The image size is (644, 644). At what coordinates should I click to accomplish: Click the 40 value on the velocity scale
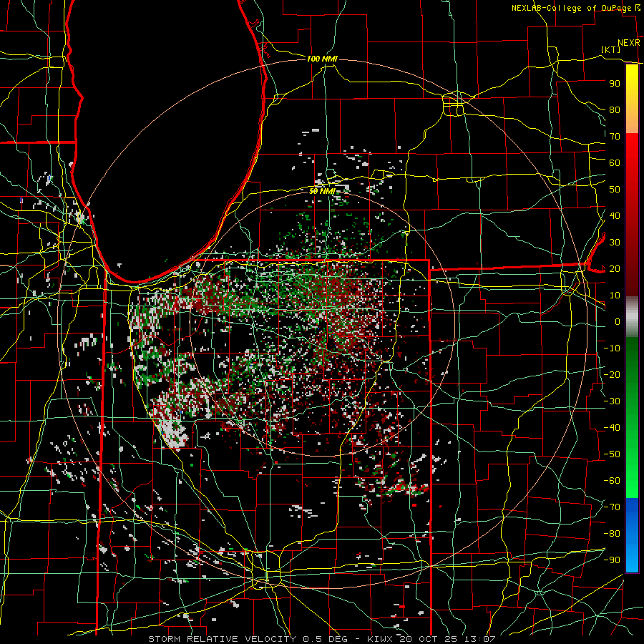(x=615, y=215)
